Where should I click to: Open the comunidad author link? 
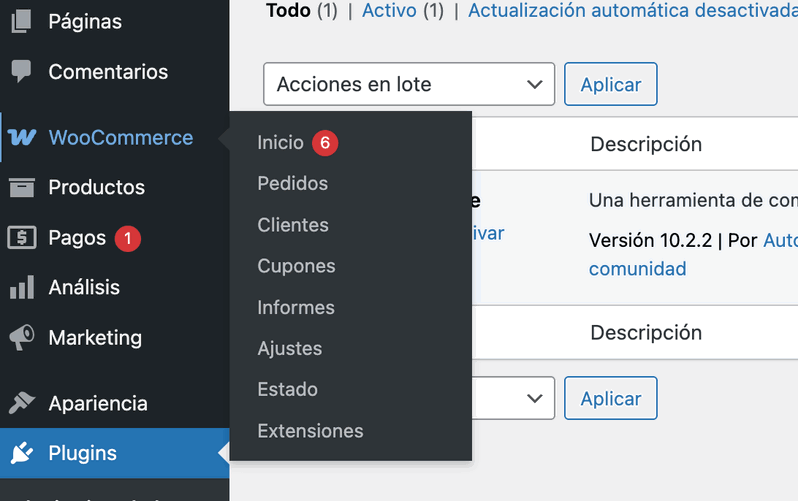click(x=638, y=268)
